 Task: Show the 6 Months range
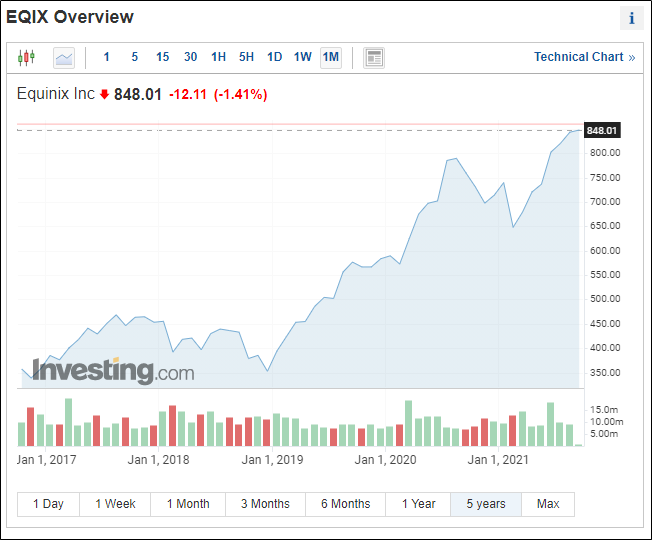(x=346, y=504)
